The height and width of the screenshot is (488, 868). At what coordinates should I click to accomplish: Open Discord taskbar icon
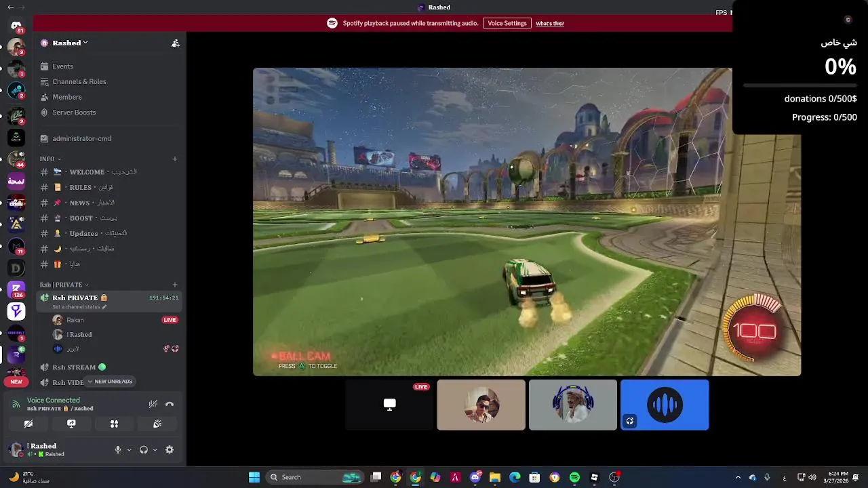coord(475,477)
